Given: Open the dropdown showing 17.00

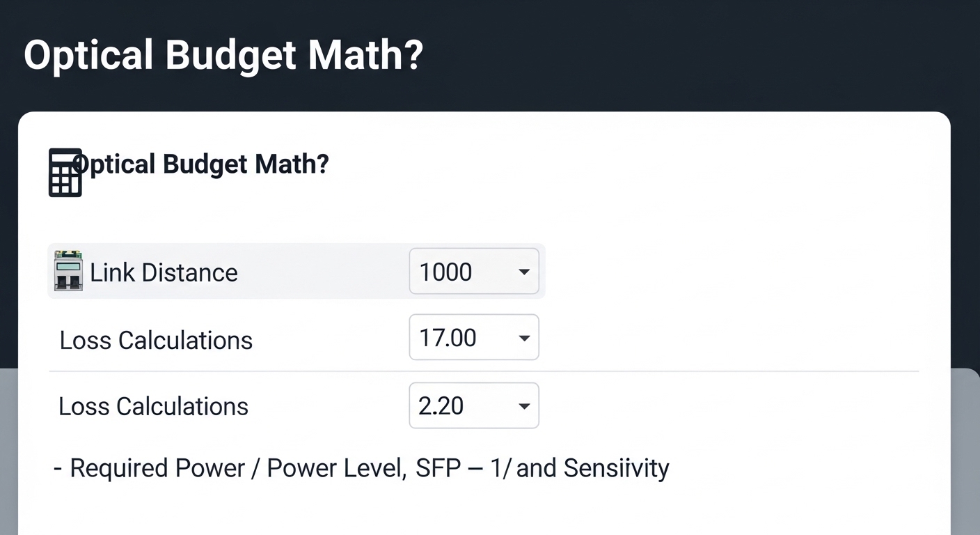Looking at the screenshot, I should 473,338.
